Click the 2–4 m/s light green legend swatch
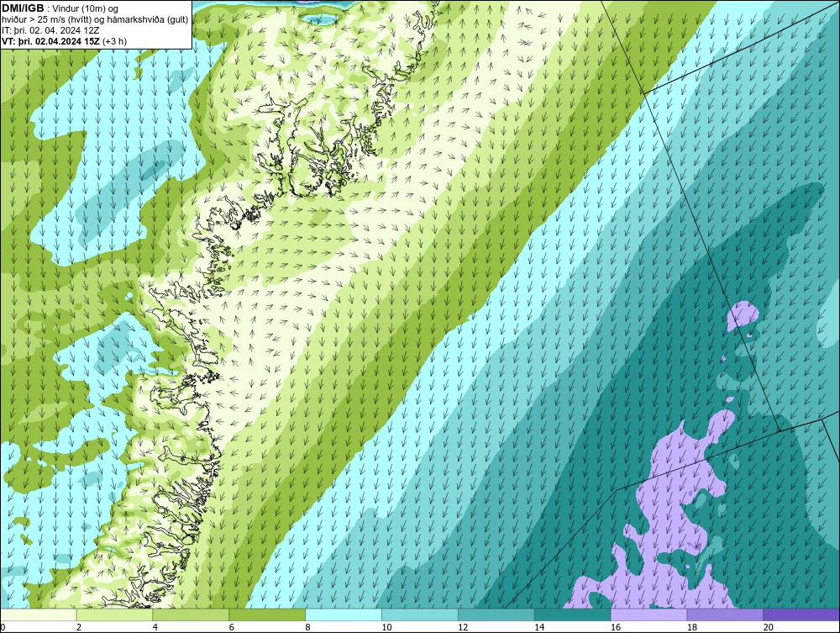Image resolution: width=840 pixels, height=633 pixels. click(114, 615)
